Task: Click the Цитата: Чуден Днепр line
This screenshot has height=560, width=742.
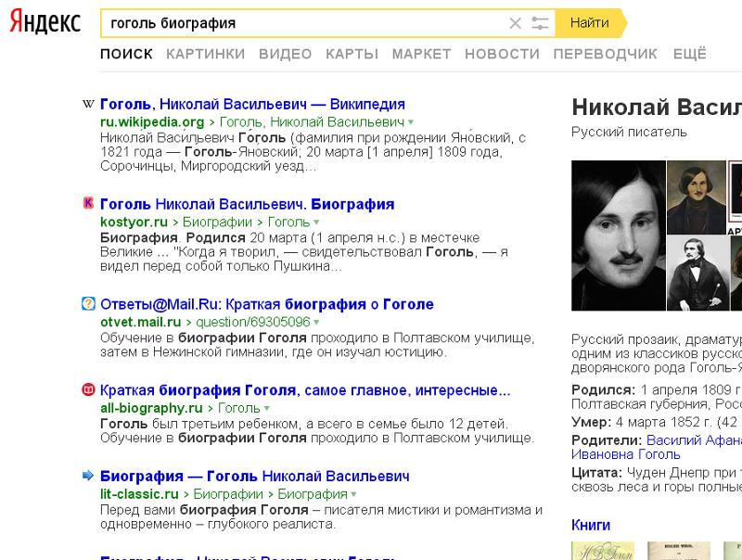Action: pyautogui.click(x=657, y=473)
